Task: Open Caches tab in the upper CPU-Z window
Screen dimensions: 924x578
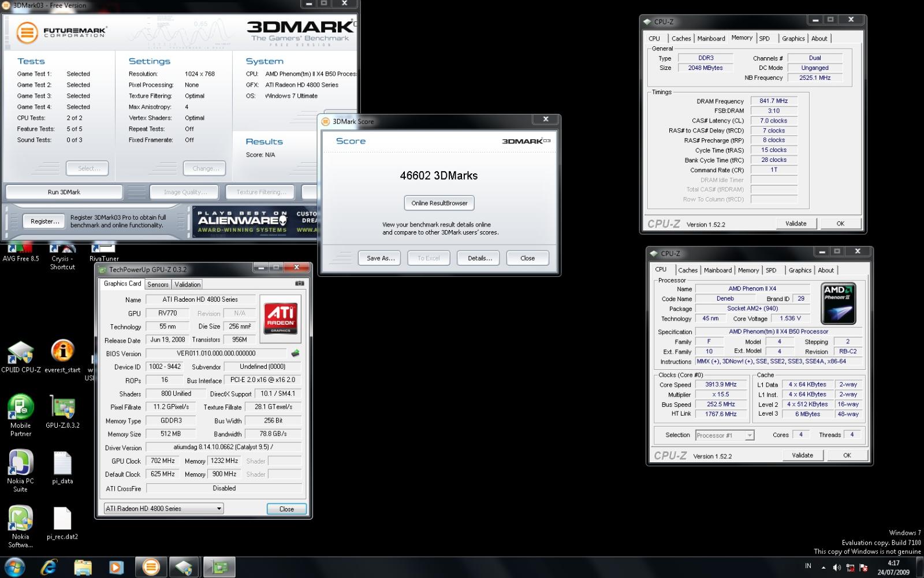Action: tap(681, 39)
